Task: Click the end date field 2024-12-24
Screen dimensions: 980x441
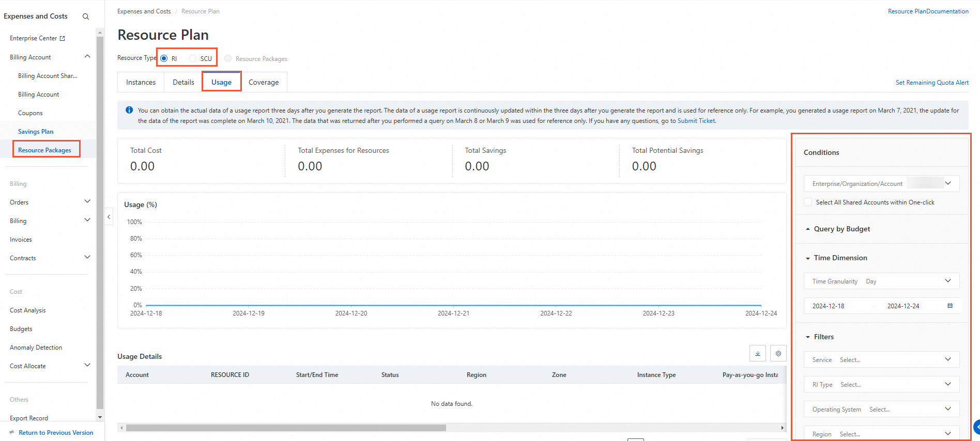Action: pos(903,306)
